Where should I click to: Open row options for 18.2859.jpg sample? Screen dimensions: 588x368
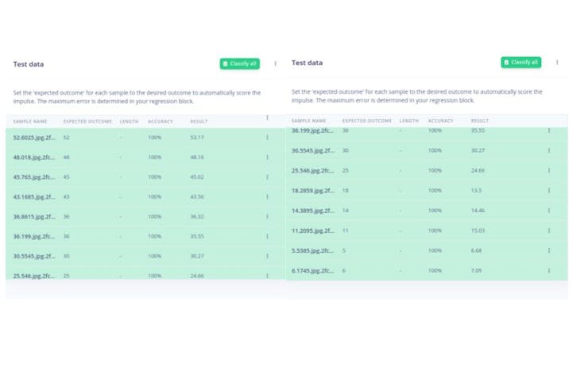549,191
